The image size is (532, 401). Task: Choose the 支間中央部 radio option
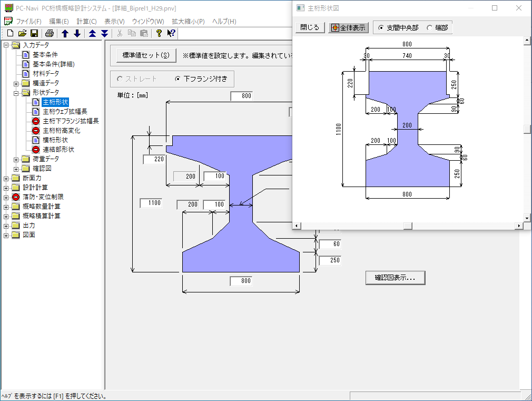(x=381, y=28)
